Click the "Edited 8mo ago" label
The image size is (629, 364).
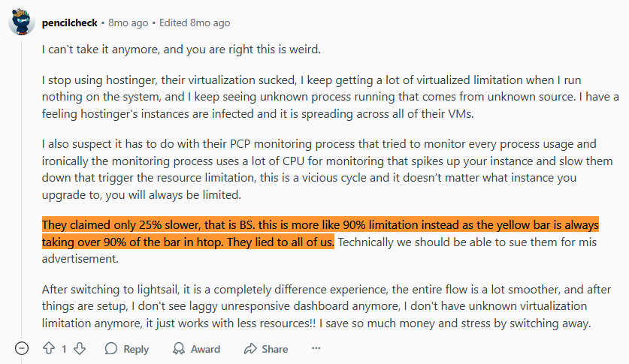click(x=195, y=23)
